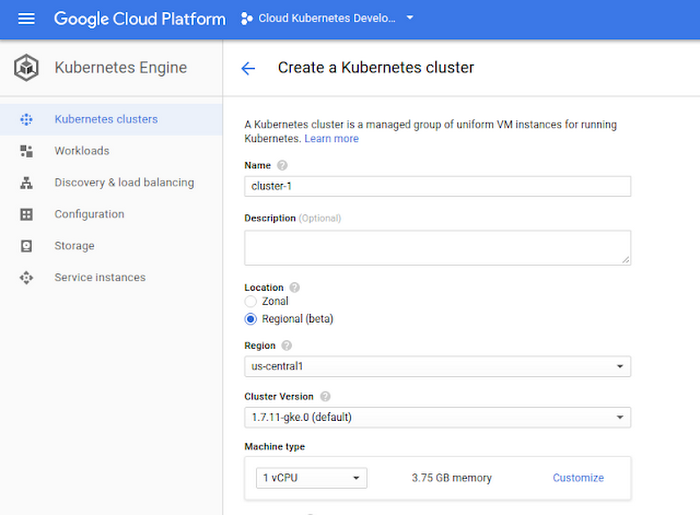The height and width of the screenshot is (515, 700).
Task: Open Service instances in sidebar
Action: [x=100, y=278]
